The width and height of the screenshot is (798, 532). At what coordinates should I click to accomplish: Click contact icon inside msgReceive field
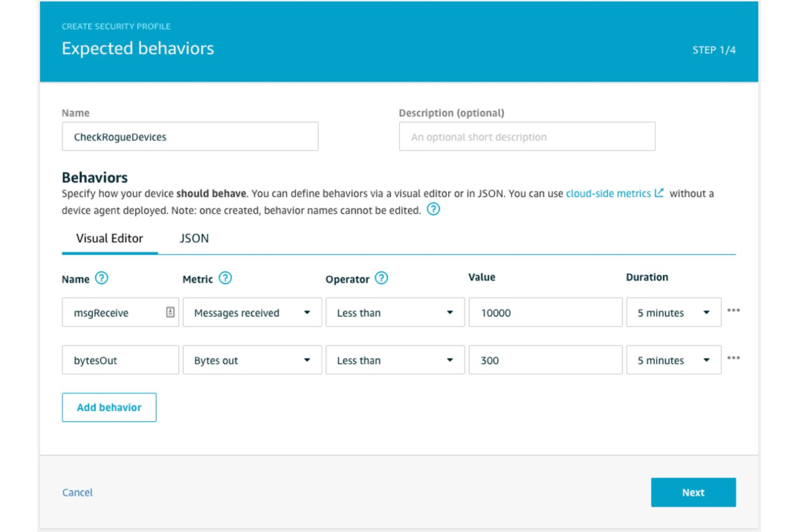coord(170,312)
